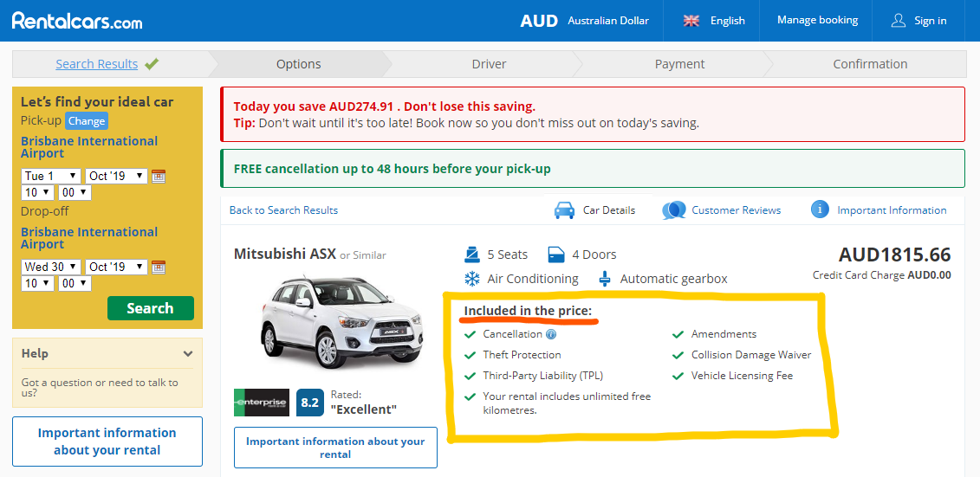
Task: Click the pick-up Brisbane International Airport text
Action: [x=89, y=147]
